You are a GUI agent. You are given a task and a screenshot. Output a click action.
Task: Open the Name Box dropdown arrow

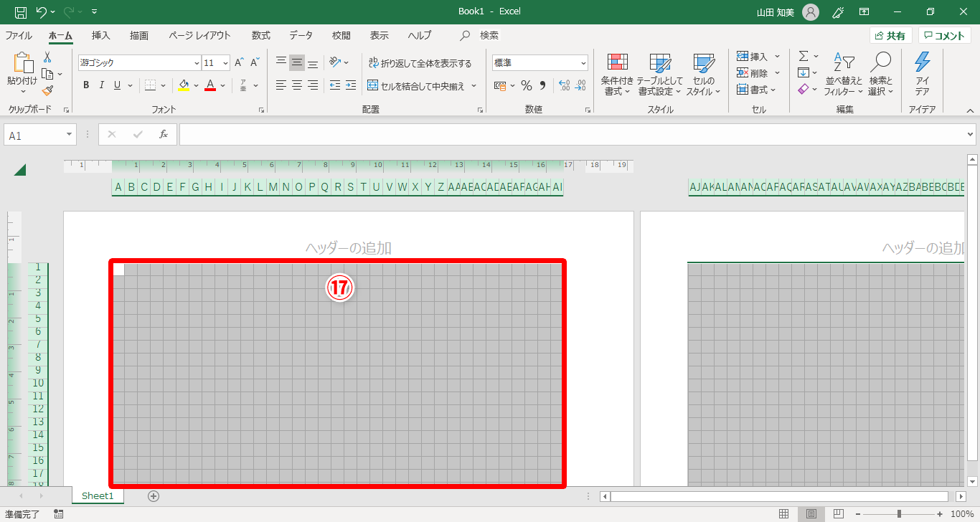(70, 135)
